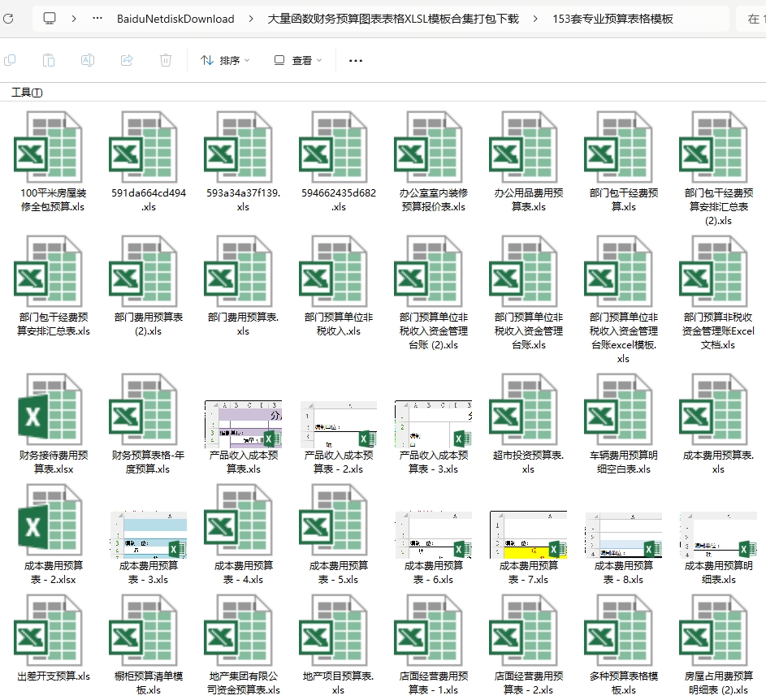Click the paste clipboard icon in toolbar
The width and height of the screenshot is (766, 700).
pos(49,60)
